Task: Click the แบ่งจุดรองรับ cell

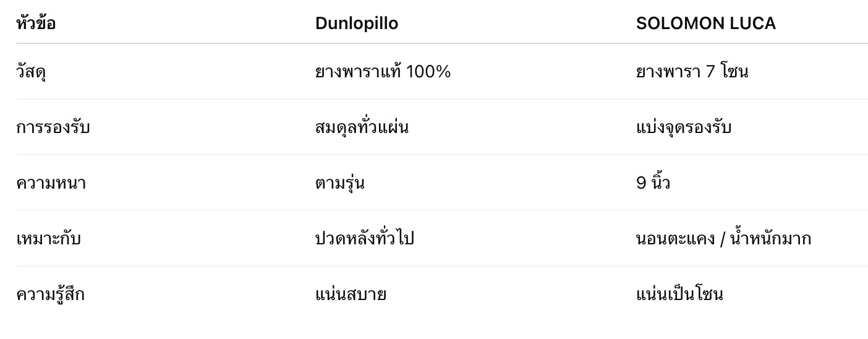Action: (x=684, y=127)
